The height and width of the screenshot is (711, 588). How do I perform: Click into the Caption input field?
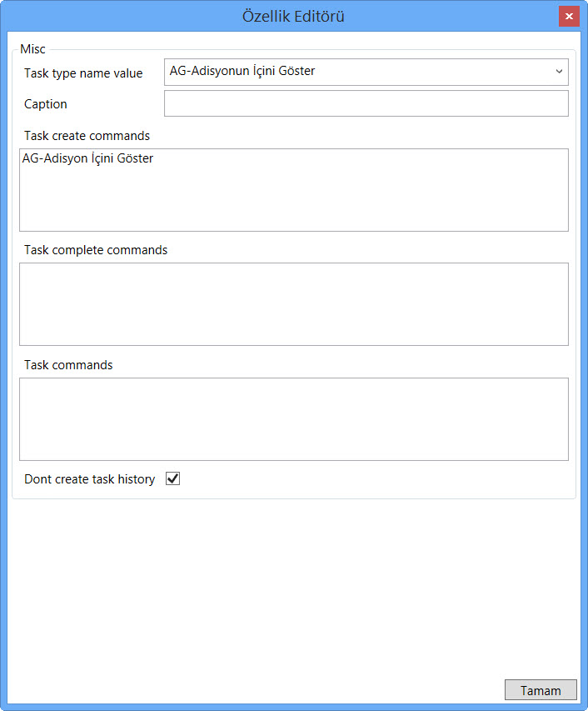tap(366, 104)
